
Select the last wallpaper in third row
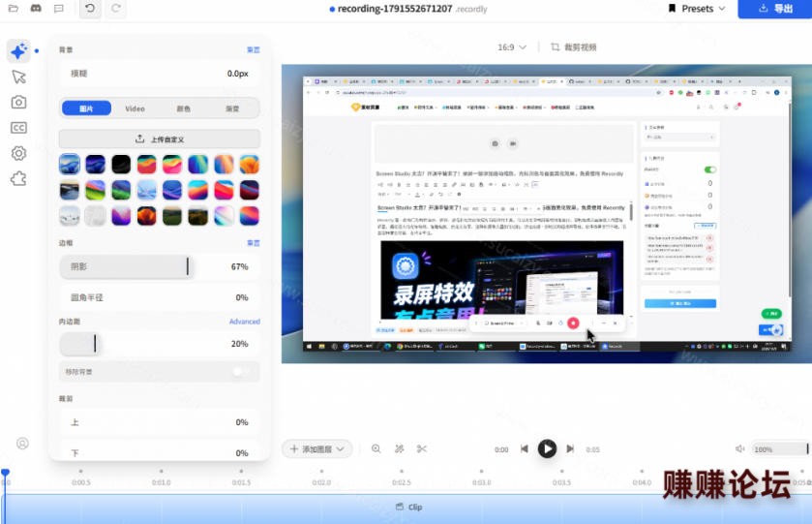250,216
